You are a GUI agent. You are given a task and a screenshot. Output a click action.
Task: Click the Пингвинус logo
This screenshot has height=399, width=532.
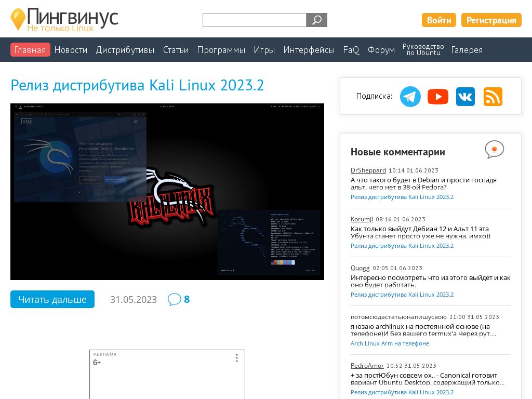(64, 20)
